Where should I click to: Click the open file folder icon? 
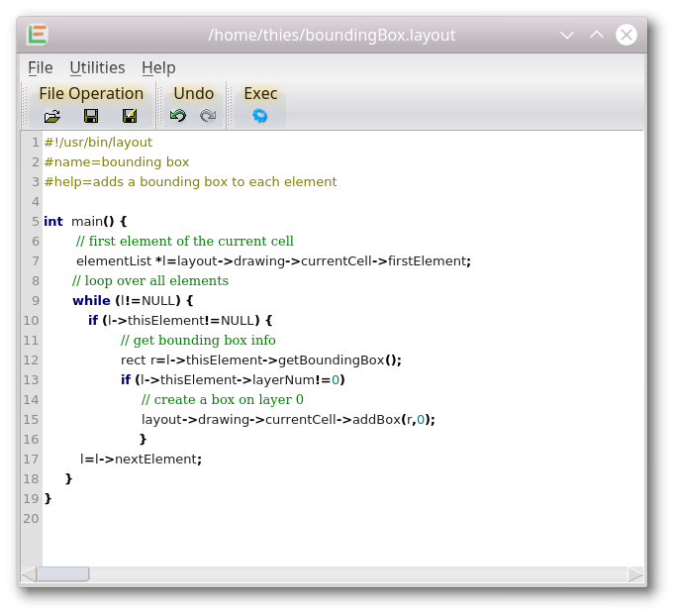click(x=52, y=116)
